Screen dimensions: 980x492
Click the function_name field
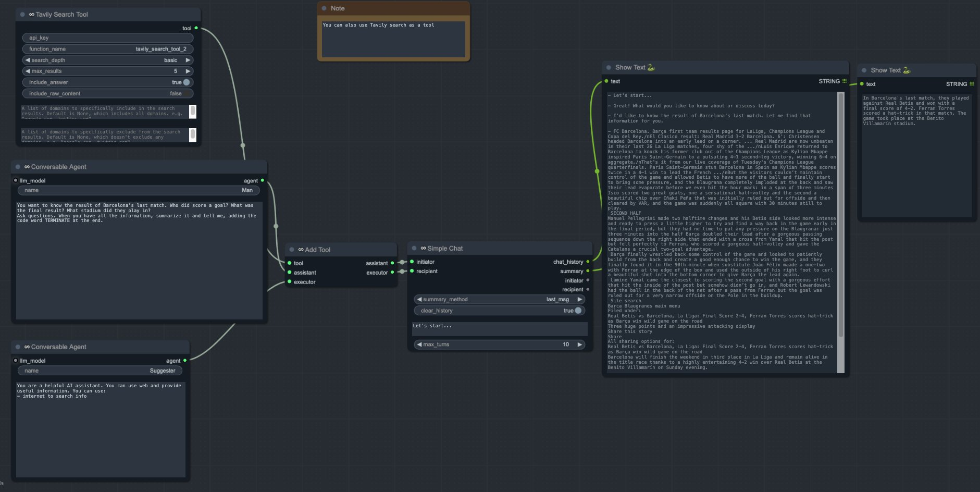click(x=108, y=49)
